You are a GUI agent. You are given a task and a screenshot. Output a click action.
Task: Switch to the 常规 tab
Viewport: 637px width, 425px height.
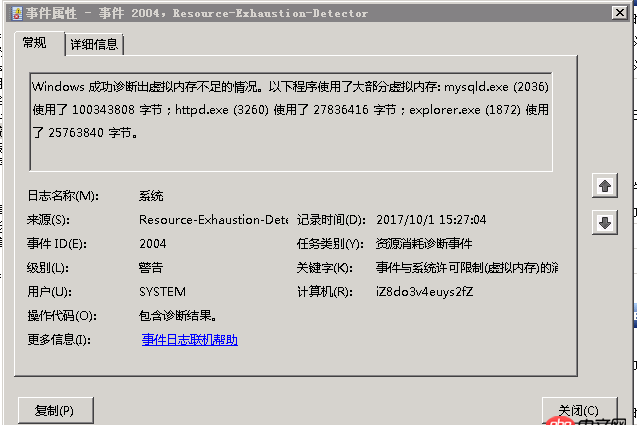(35, 43)
